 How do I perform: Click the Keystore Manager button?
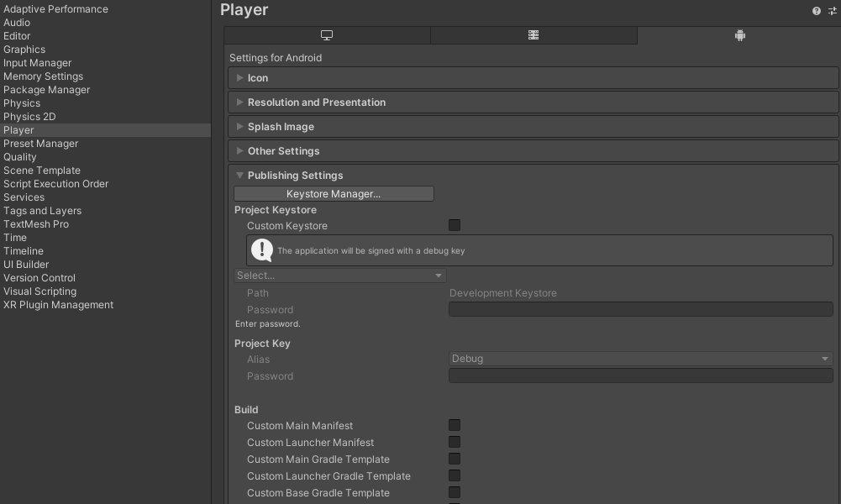coord(334,194)
